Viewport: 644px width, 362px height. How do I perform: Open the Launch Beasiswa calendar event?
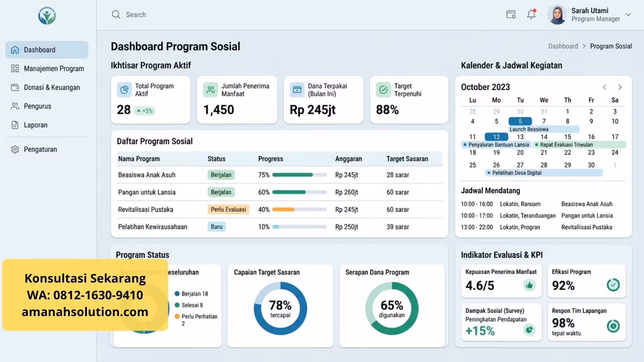(x=544, y=129)
